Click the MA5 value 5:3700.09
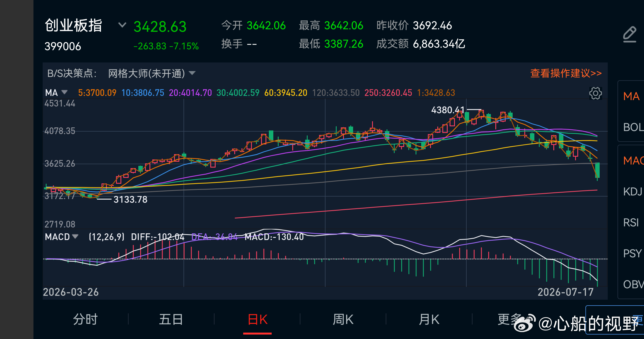 [97, 93]
